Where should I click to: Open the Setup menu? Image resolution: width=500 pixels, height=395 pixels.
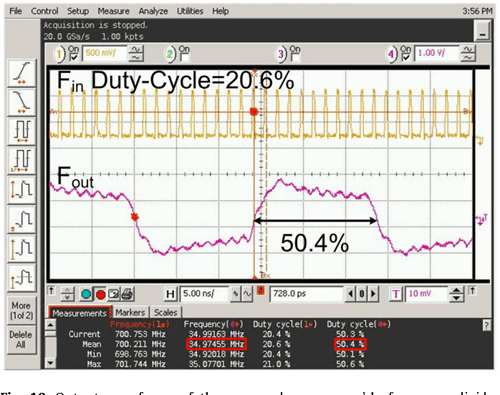coord(78,11)
